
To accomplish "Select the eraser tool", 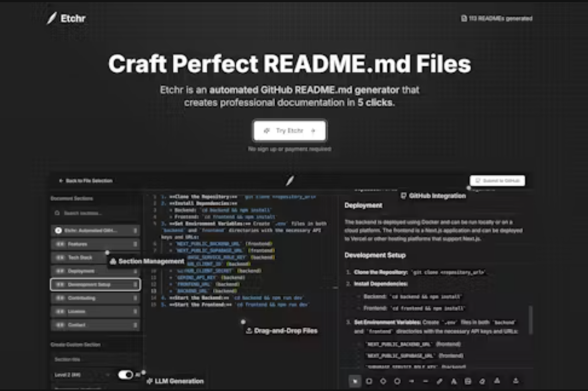I will click(x=482, y=381).
